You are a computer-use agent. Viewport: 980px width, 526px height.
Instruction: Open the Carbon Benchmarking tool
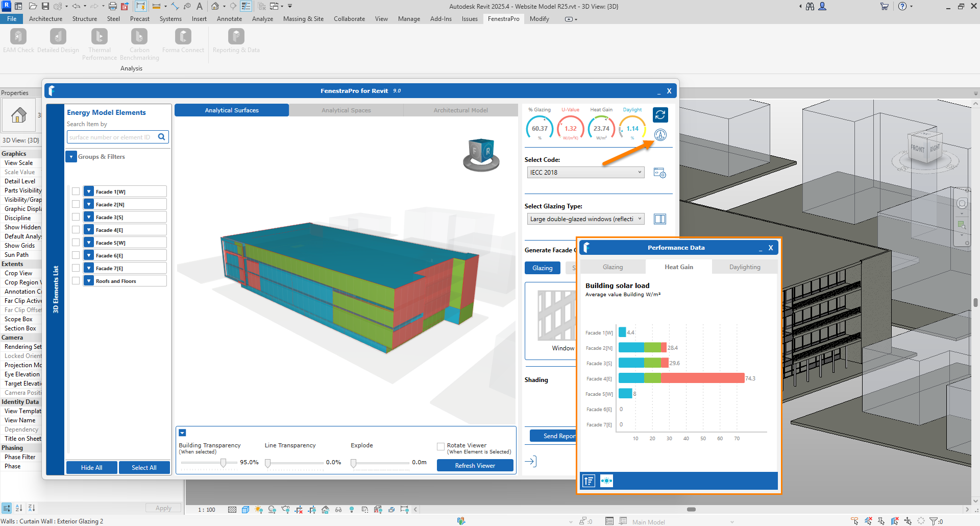pyautogui.click(x=139, y=37)
